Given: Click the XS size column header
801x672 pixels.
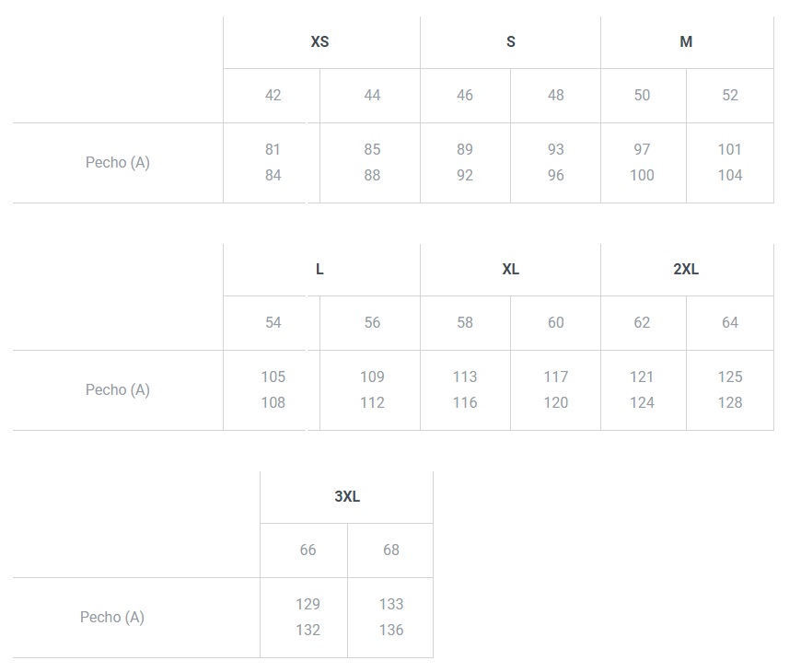Looking at the screenshot, I should 319,41.
